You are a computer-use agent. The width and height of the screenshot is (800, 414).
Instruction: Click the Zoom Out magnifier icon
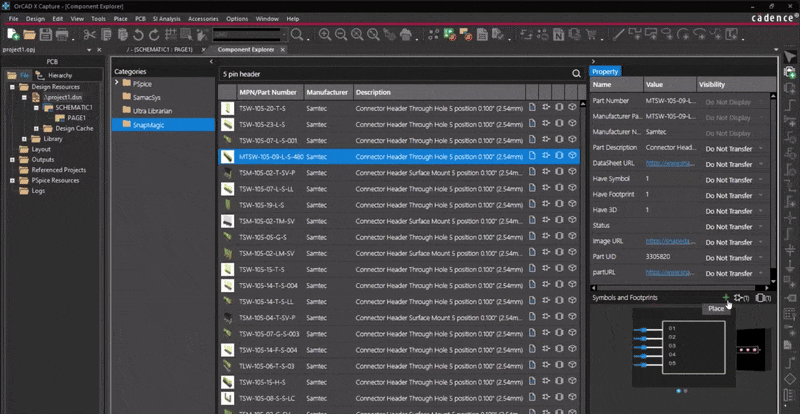pos(341,35)
